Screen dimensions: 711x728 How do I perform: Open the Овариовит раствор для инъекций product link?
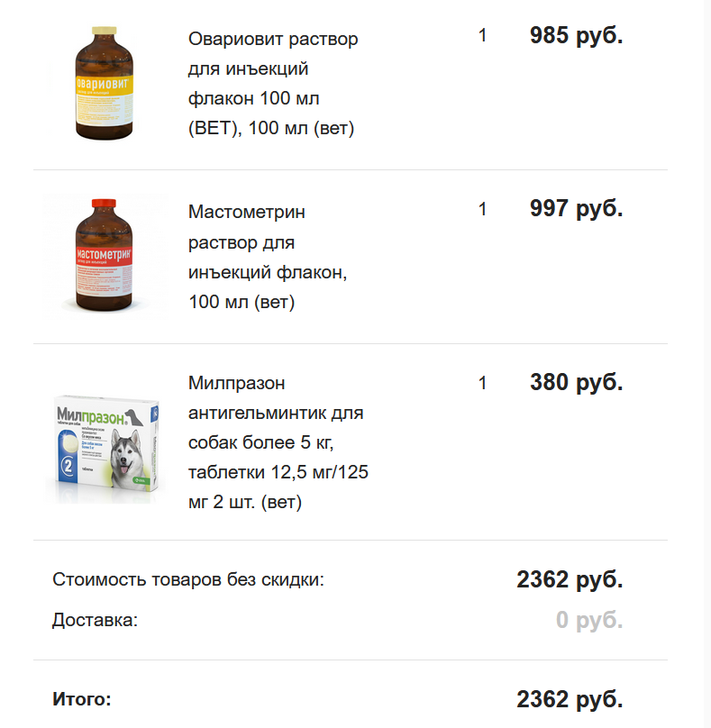click(273, 84)
